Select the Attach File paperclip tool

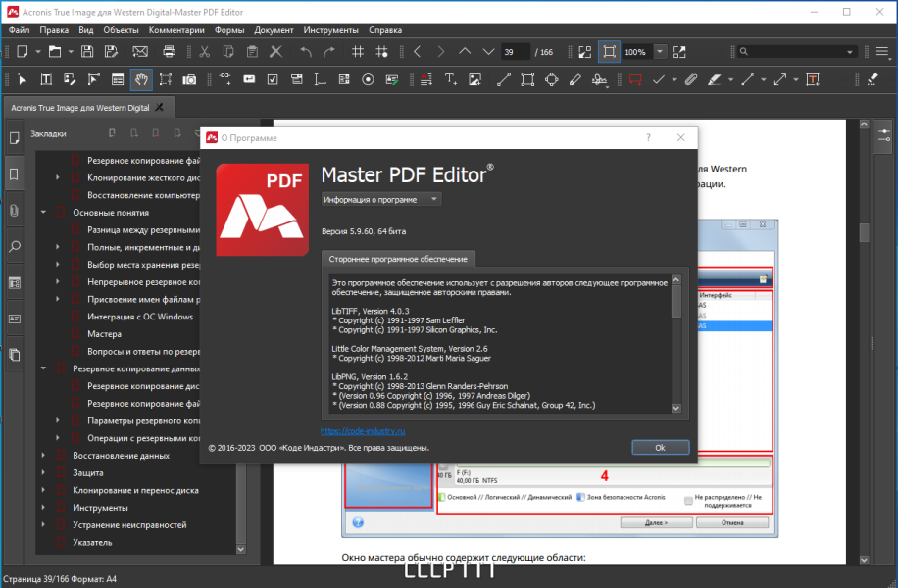(691, 79)
